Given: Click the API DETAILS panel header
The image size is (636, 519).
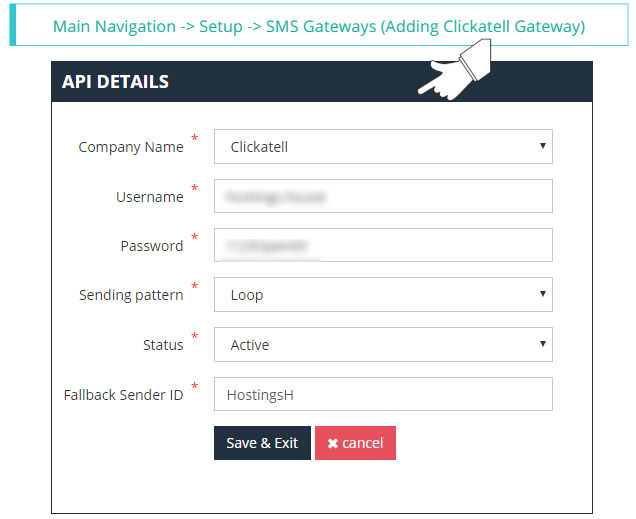Looking at the screenshot, I should pyautogui.click(x=116, y=82).
